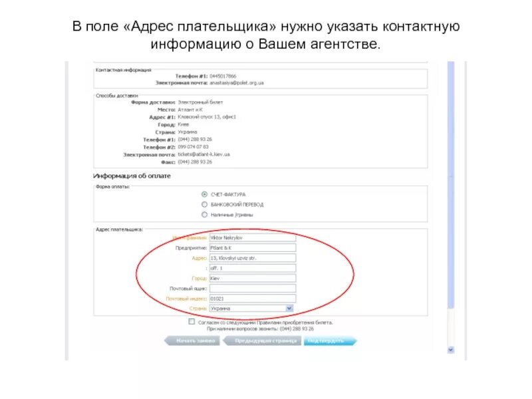Click the email tickets@atlant-k.kiev.ua

pyautogui.click(x=203, y=154)
